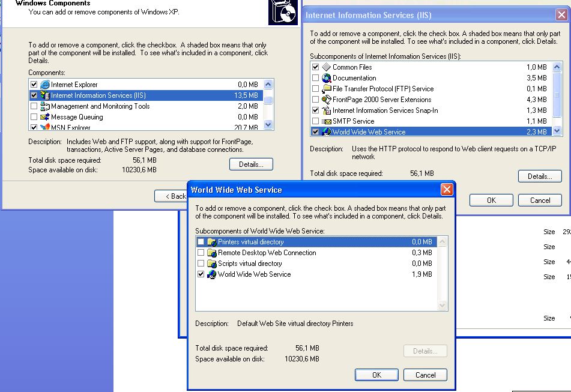Click the SMTP Service envelope icon

point(326,121)
